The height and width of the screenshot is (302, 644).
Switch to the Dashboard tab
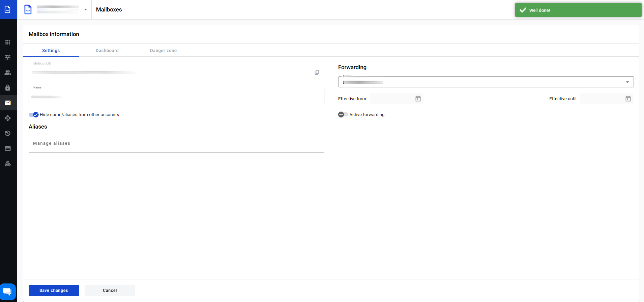pos(107,51)
